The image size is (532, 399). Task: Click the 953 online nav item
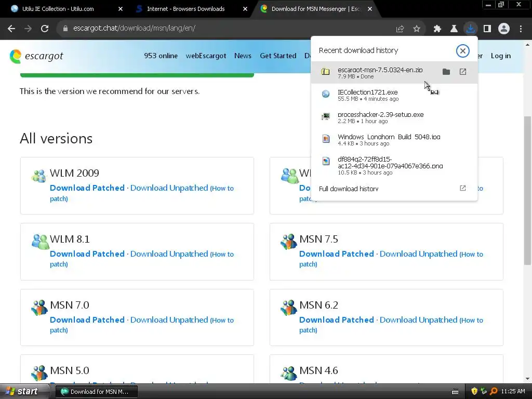pos(161,56)
